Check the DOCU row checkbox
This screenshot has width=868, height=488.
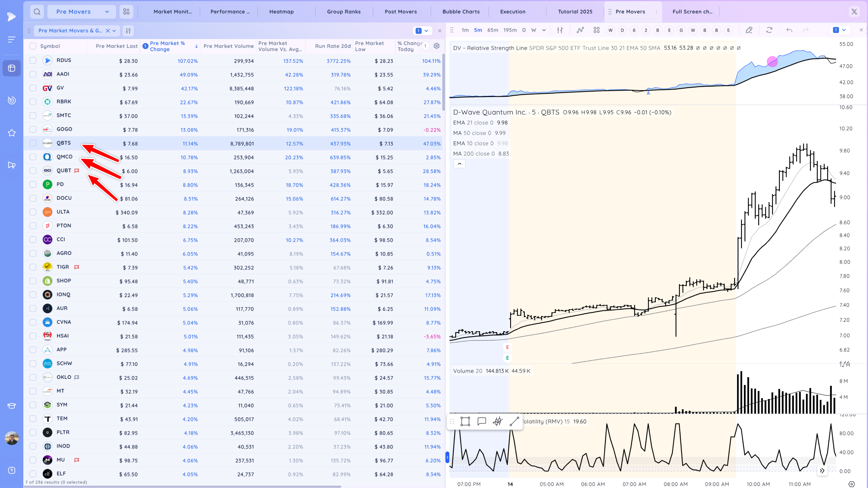tap(33, 198)
